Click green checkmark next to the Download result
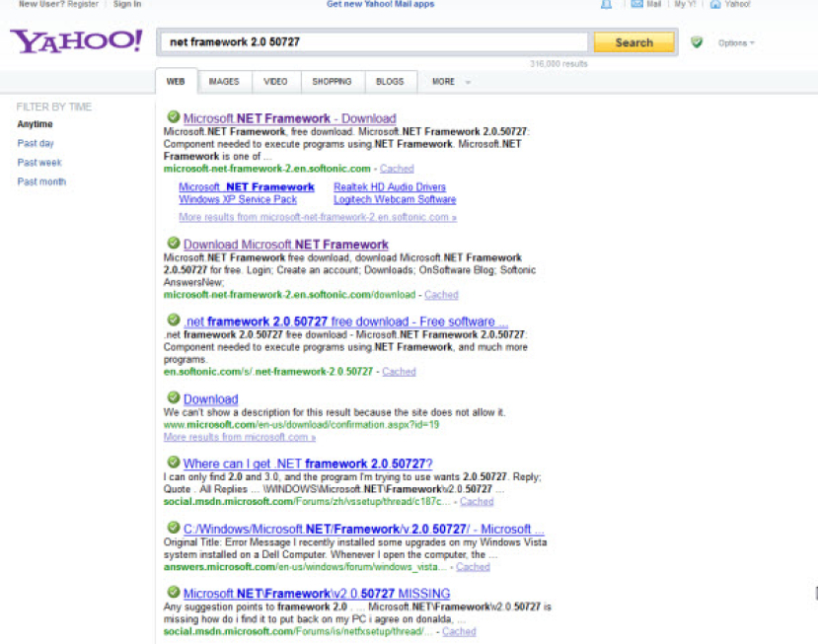 [x=173, y=398]
